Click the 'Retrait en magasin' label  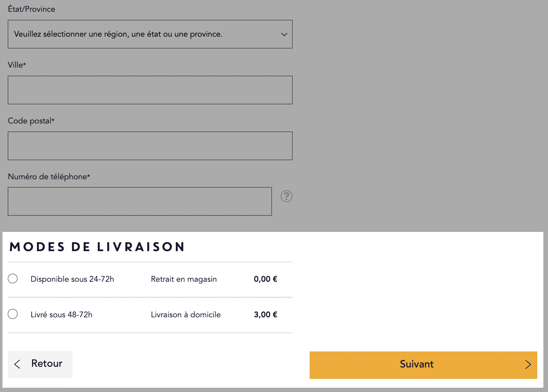coord(184,279)
